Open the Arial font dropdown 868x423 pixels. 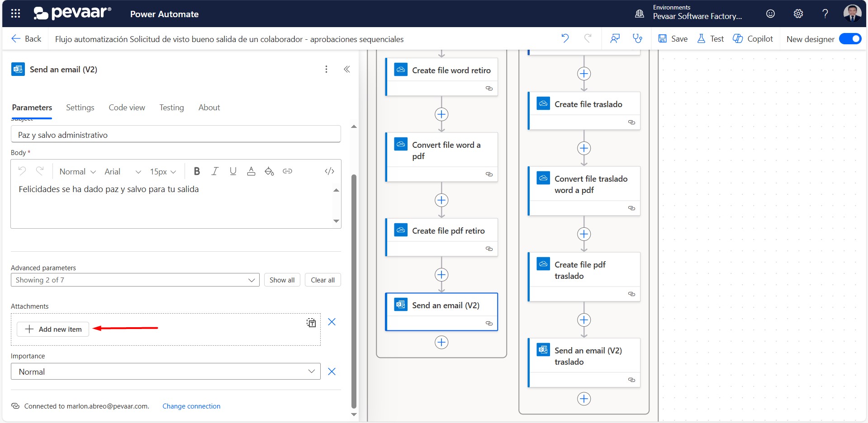[x=123, y=172]
